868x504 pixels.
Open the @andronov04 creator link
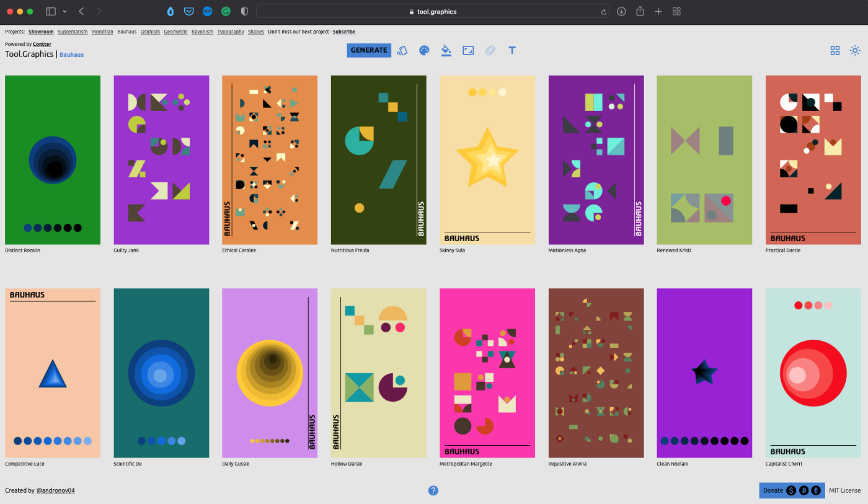click(55, 490)
